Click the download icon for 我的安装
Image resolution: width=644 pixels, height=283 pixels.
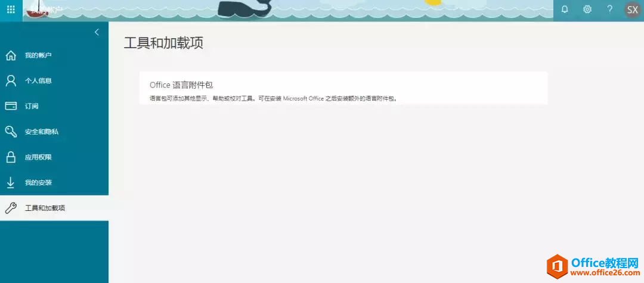(x=11, y=182)
